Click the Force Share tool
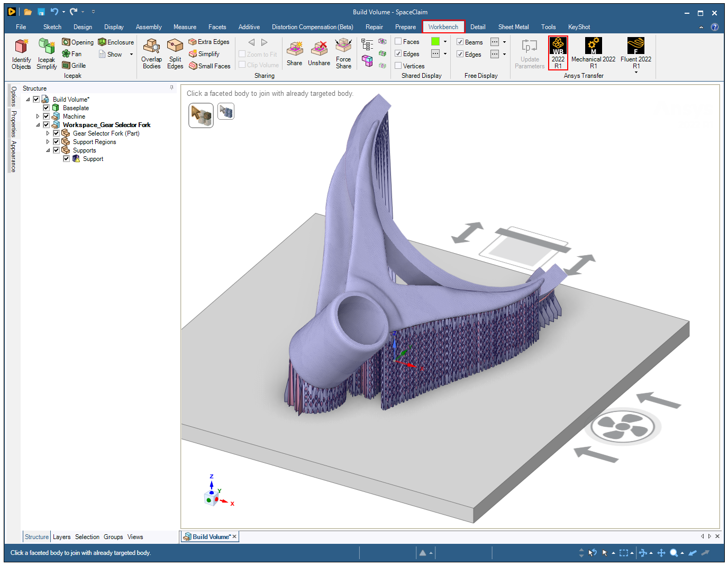The image size is (728, 565). [343, 53]
